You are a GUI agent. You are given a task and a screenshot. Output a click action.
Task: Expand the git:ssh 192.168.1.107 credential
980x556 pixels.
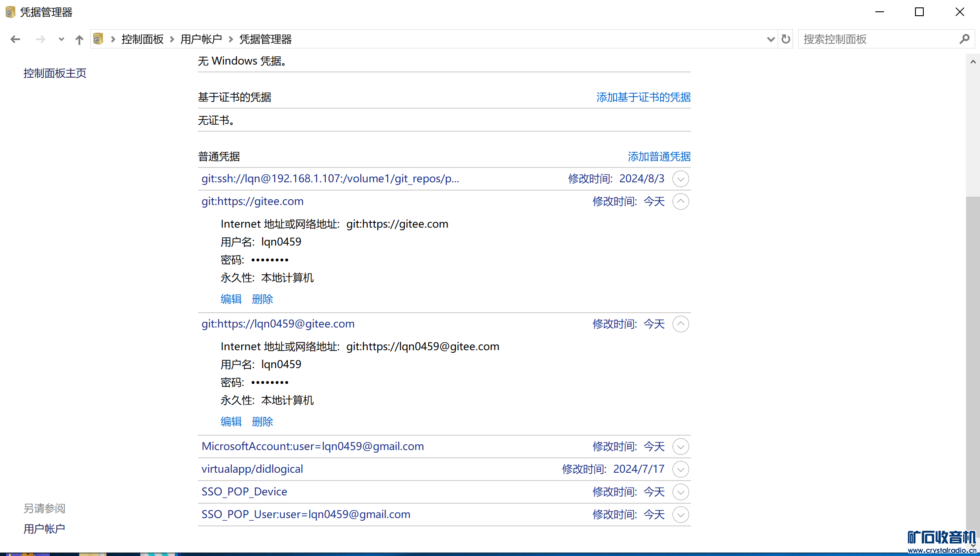[680, 179]
